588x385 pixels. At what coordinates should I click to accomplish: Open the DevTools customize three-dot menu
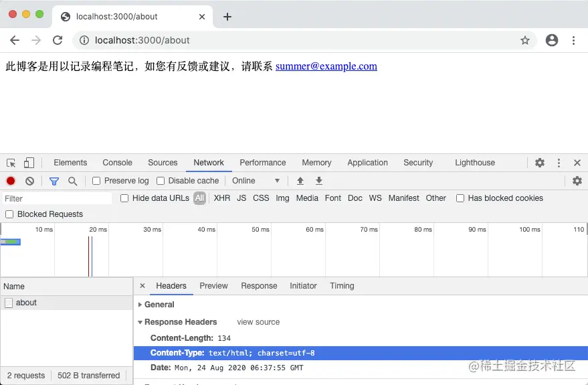click(x=559, y=163)
